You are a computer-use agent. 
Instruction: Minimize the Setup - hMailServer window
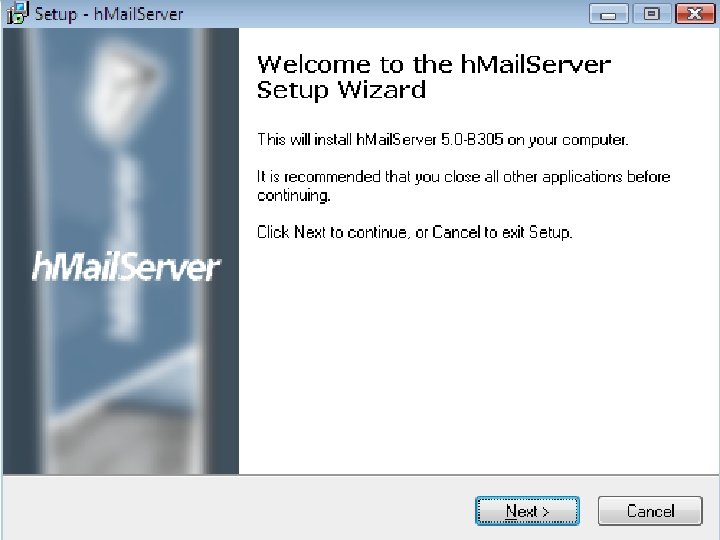pos(608,14)
